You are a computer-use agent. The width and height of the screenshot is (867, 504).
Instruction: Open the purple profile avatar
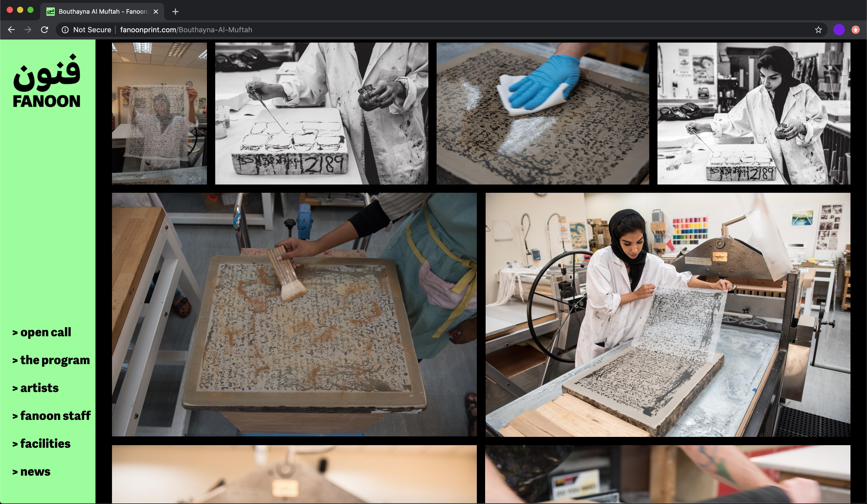[839, 30]
